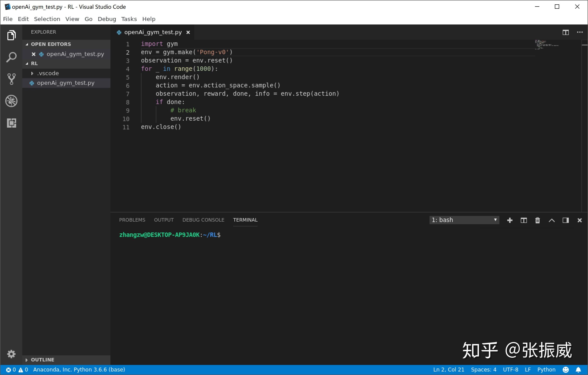This screenshot has height=375, width=588.
Task: Open the Explorer view in the activity bar
Action: click(x=11, y=35)
